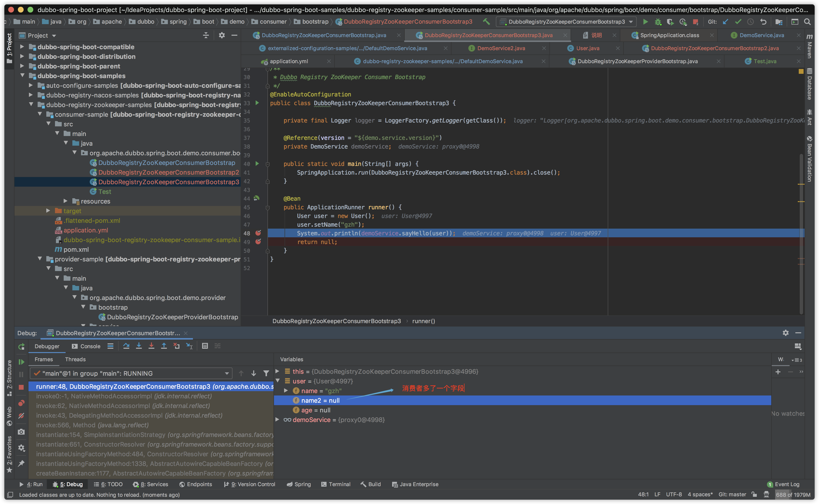Screen dimensions: 819x504
Task: Toggle Mute Breakpoints icon in debug sidebar
Action: (x=21, y=416)
